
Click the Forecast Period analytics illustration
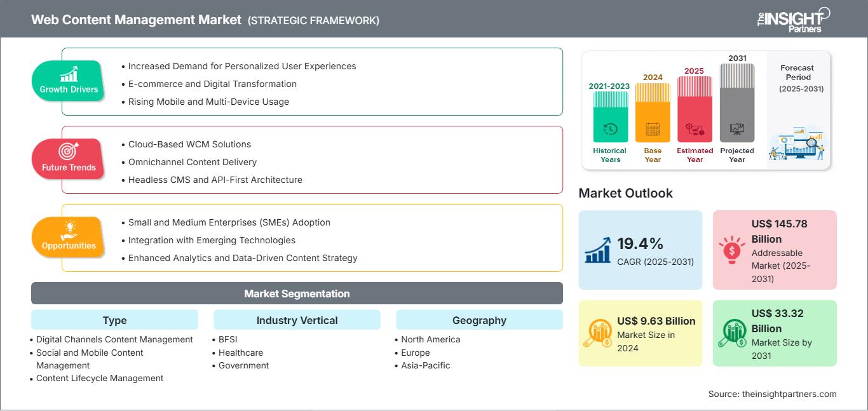click(797, 144)
